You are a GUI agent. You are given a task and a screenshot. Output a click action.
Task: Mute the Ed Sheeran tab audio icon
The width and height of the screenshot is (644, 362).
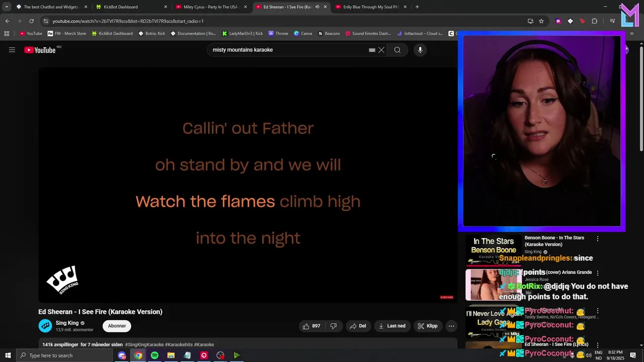317,7
